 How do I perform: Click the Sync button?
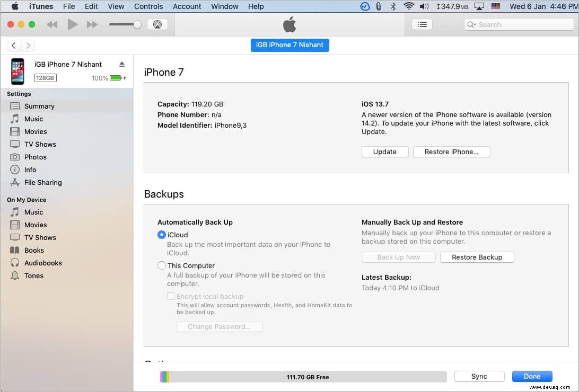(479, 376)
